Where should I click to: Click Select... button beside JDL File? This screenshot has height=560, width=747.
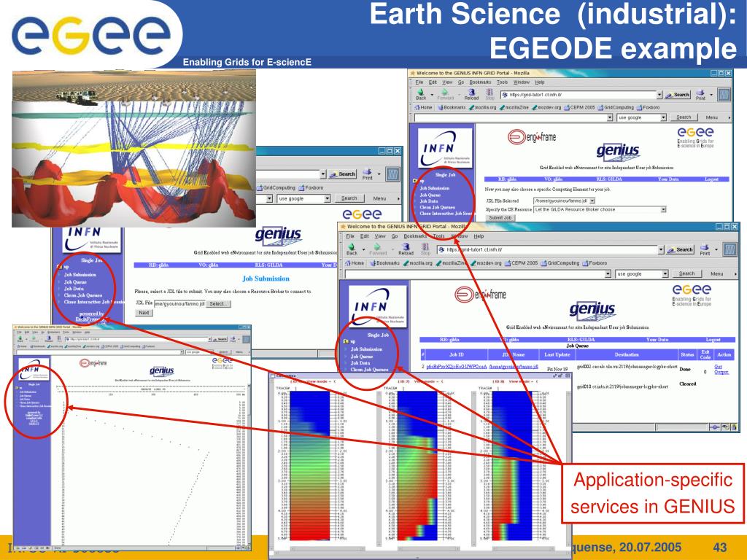coord(218,304)
